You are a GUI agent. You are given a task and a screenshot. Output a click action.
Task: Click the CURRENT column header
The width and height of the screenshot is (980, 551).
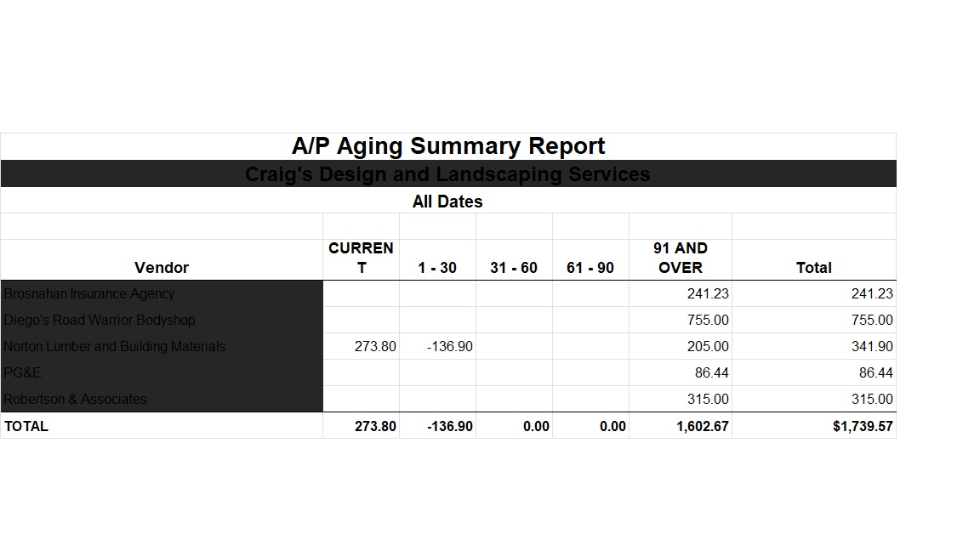(361, 258)
